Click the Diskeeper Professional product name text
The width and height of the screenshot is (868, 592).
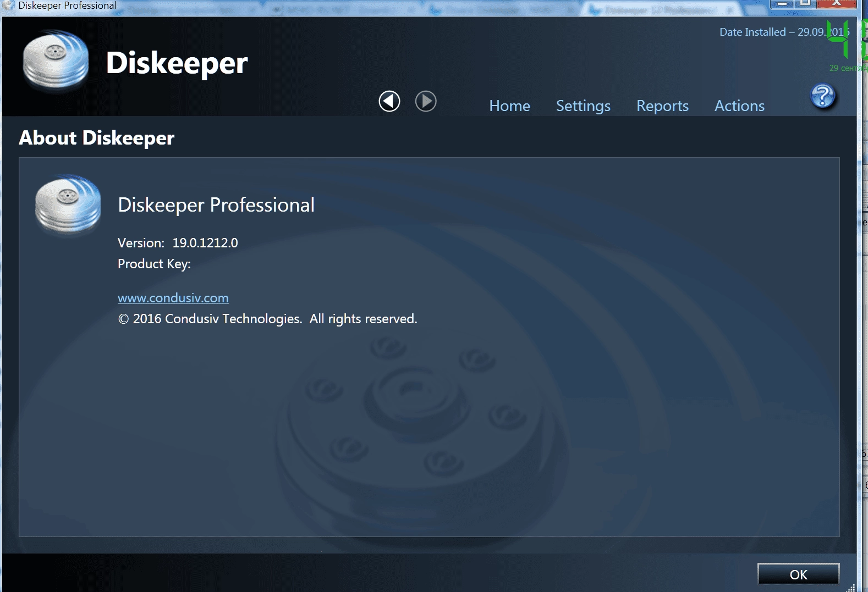tap(216, 205)
